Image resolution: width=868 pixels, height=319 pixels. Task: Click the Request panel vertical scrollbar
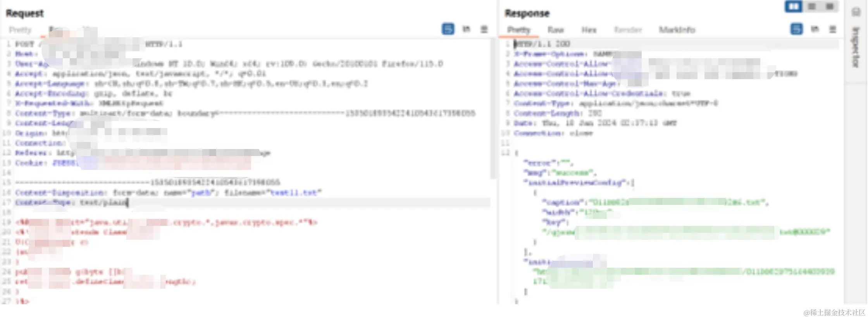pyautogui.click(x=493, y=109)
